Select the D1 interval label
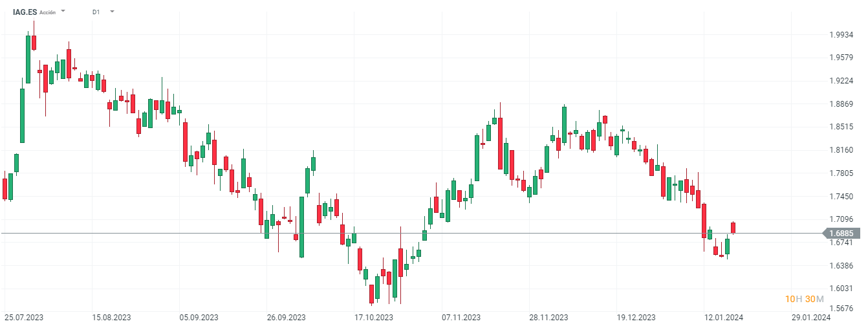Screen dimensions: 868x328 [x=96, y=12]
